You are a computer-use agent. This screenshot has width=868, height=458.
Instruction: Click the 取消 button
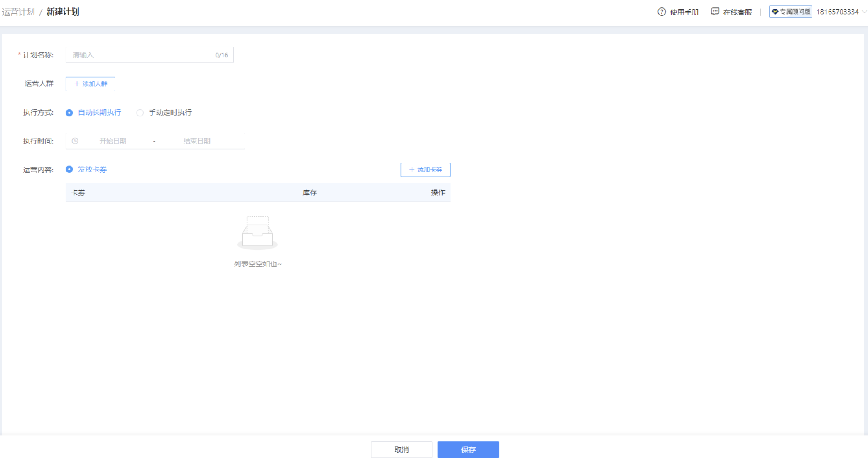coord(402,449)
